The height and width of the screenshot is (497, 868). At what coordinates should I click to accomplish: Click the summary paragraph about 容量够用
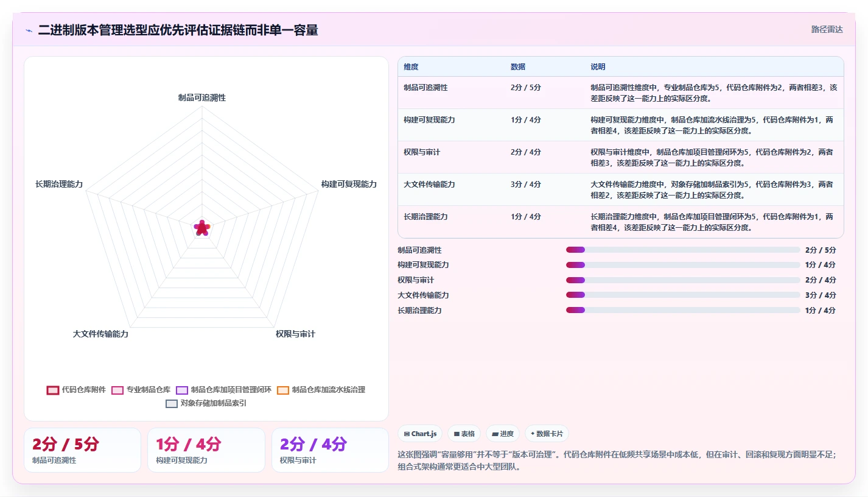pyautogui.click(x=617, y=460)
